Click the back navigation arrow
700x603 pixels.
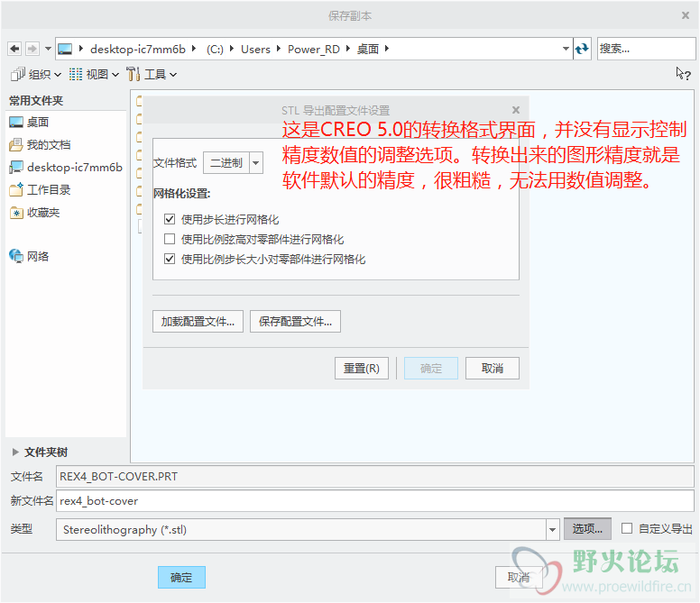point(14,49)
